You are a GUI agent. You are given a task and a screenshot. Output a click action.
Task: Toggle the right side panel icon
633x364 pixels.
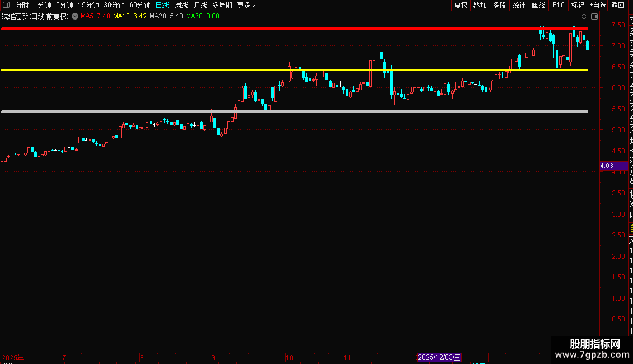point(594,17)
